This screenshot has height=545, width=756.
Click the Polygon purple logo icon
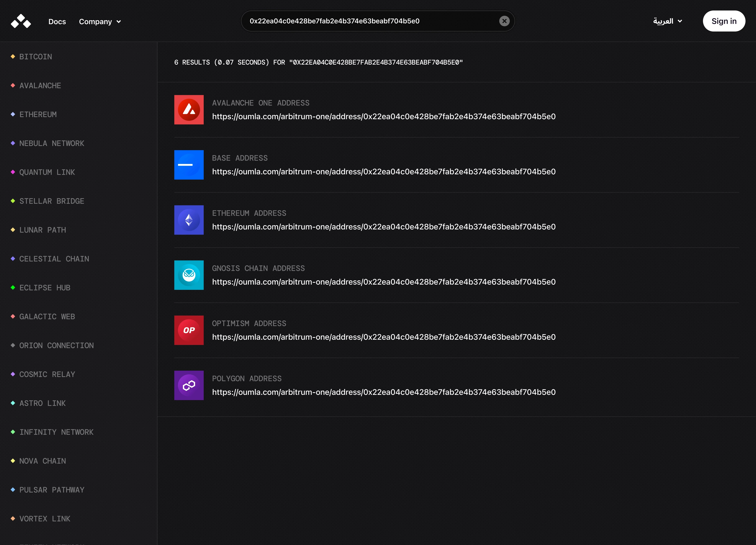pyautogui.click(x=189, y=385)
